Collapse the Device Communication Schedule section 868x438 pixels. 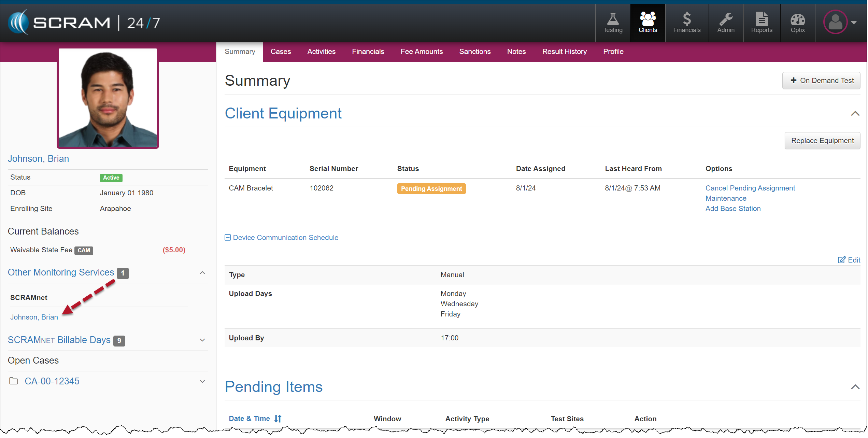coord(228,238)
